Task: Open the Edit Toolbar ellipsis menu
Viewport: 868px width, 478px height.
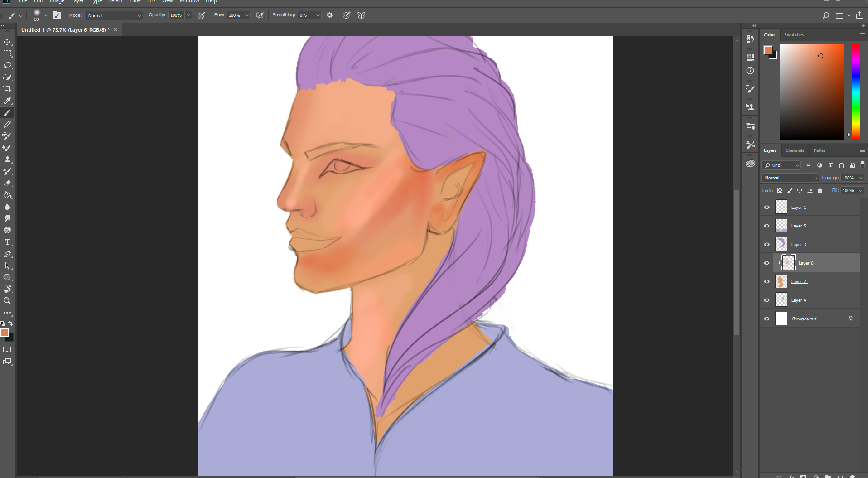Action: [7, 313]
